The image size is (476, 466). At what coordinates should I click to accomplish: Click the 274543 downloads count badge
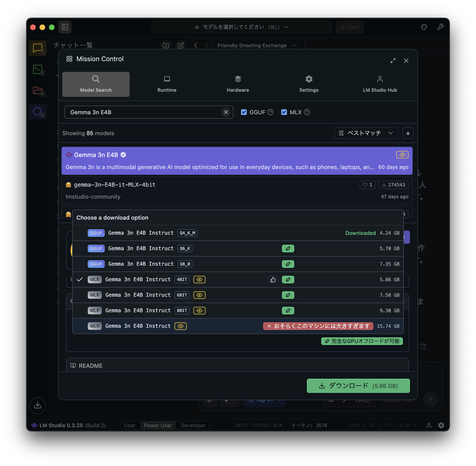(393, 185)
